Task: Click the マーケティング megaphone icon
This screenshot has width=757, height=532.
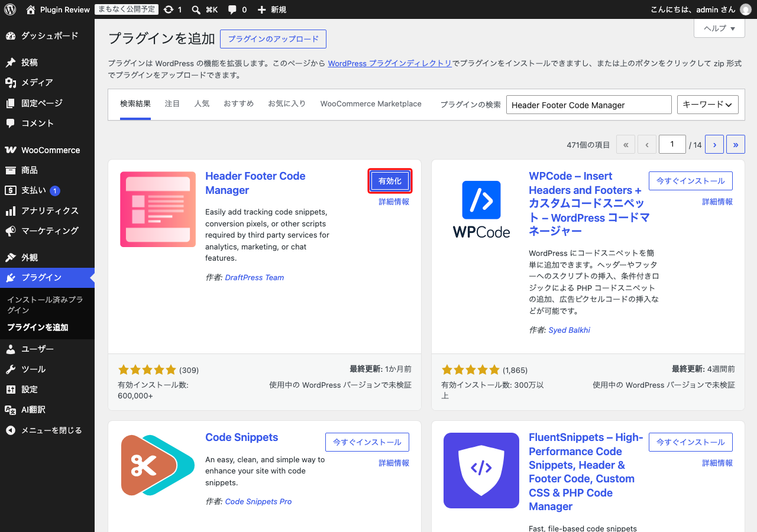Action: 11,231
